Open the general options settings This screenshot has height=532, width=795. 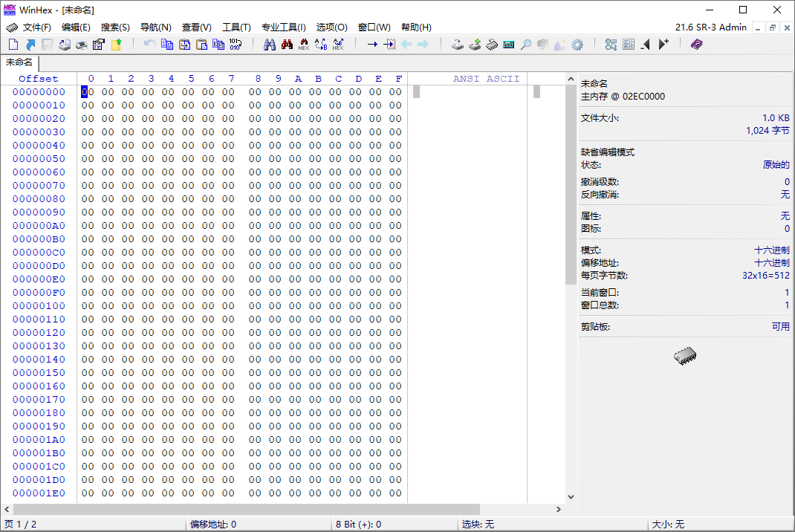tap(577, 44)
